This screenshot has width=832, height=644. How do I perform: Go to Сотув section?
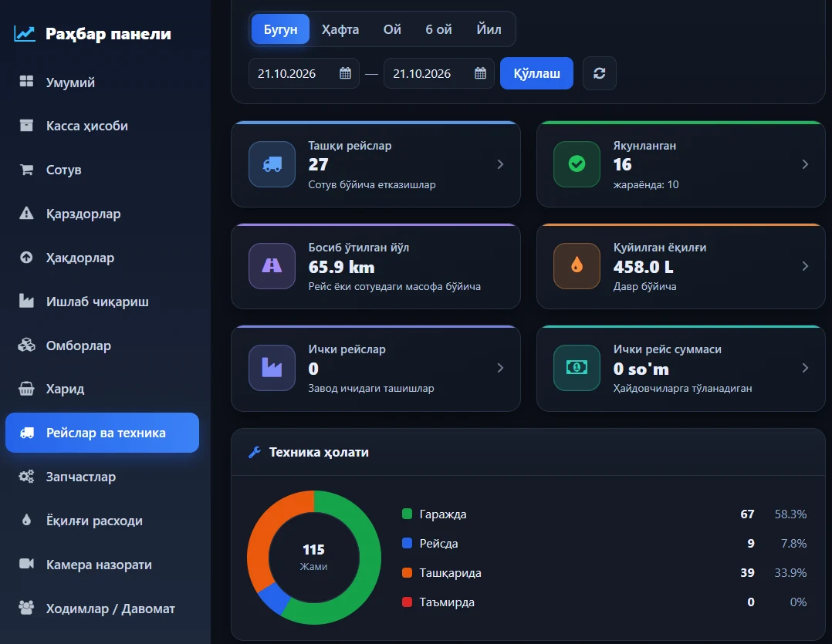(x=102, y=170)
